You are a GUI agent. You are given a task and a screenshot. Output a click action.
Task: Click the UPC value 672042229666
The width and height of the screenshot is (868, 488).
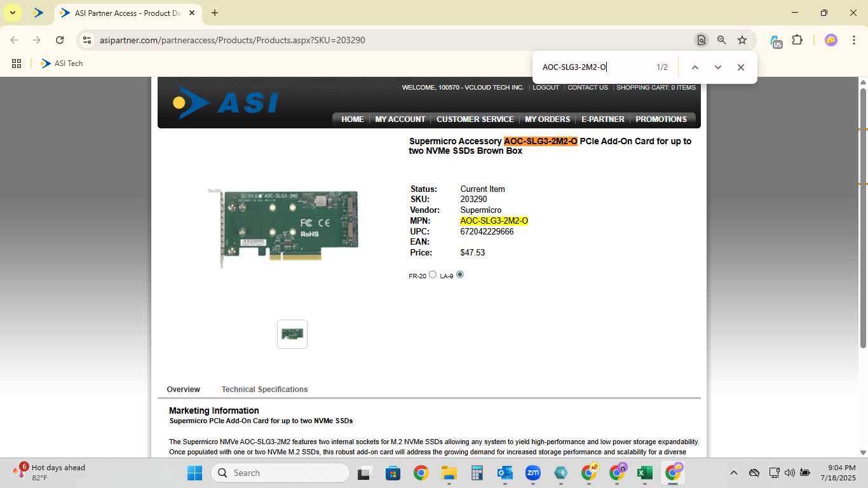coord(487,232)
